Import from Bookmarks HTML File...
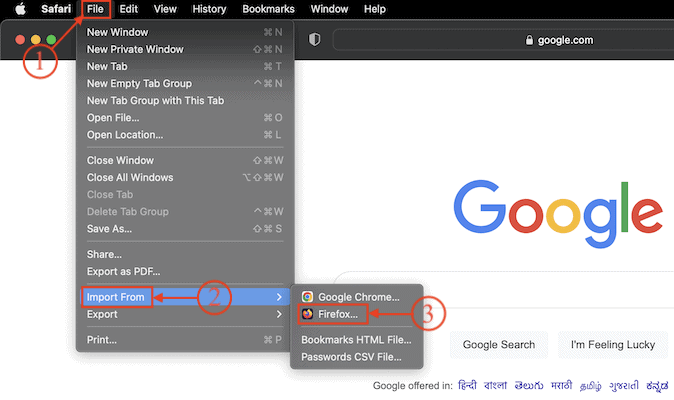Viewport: 674px width, 400px height. click(357, 340)
